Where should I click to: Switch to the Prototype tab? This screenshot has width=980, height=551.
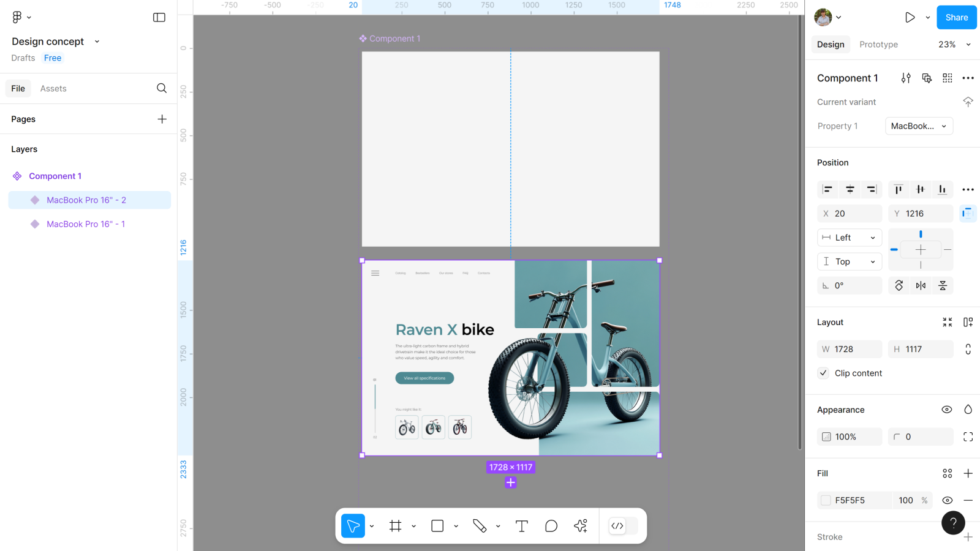(x=878, y=44)
